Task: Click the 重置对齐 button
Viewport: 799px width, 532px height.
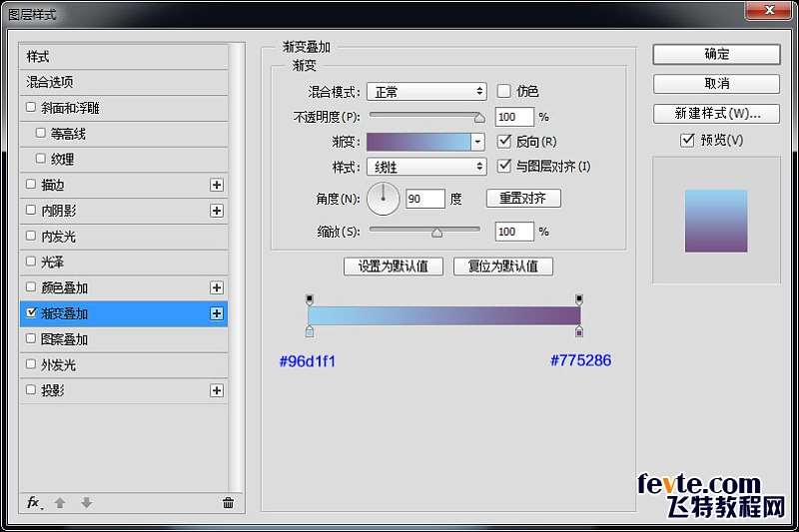Action: 523,198
